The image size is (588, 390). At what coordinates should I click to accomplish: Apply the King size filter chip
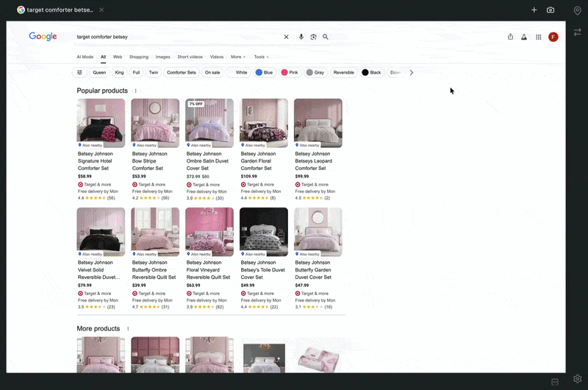[119, 72]
